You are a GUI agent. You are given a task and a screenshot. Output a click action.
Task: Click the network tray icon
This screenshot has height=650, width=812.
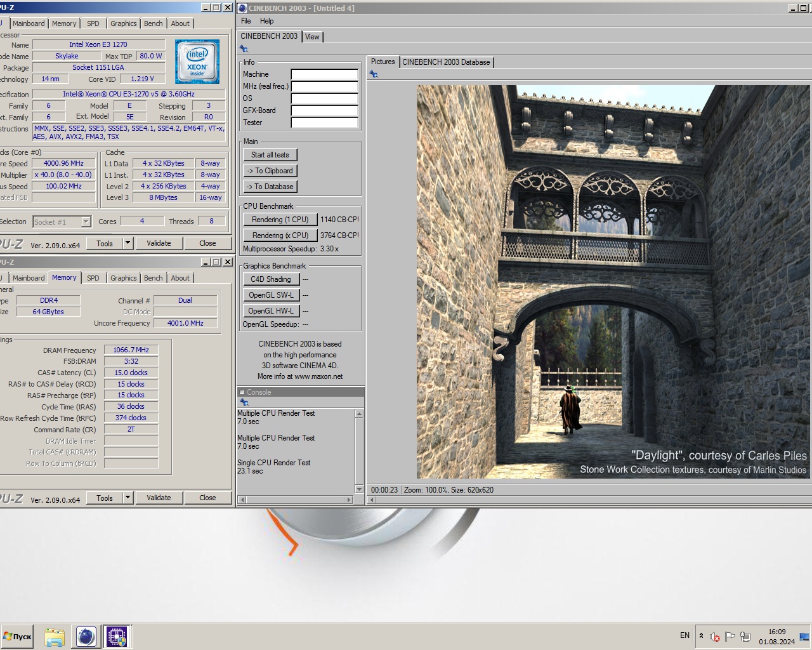click(745, 636)
